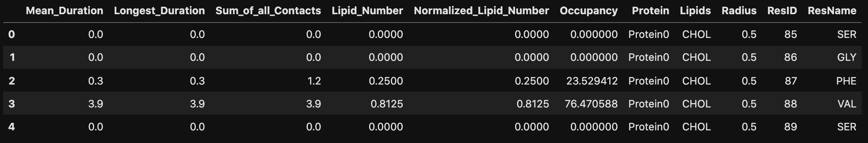Click the Longest_Duration column header

(159, 11)
